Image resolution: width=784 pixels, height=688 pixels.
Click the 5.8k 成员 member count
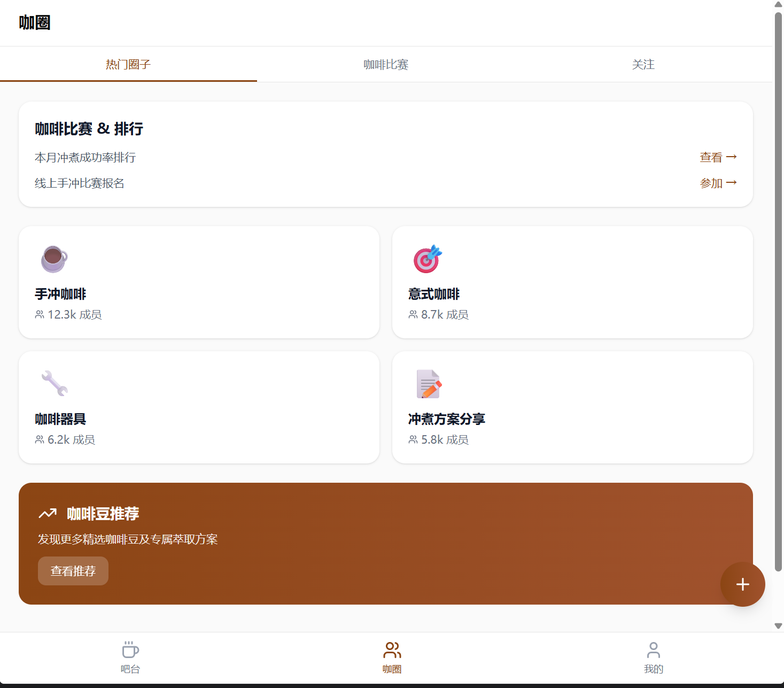[439, 440]
